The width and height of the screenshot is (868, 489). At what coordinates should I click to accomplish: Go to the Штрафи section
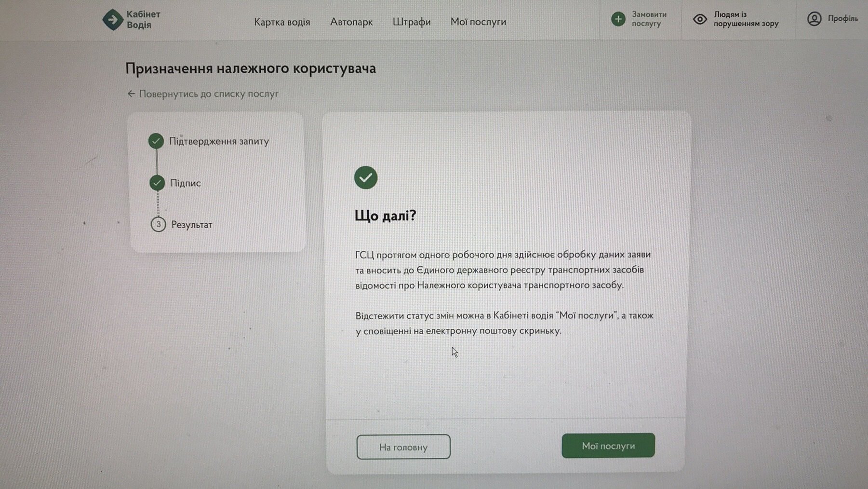(412, 22)
